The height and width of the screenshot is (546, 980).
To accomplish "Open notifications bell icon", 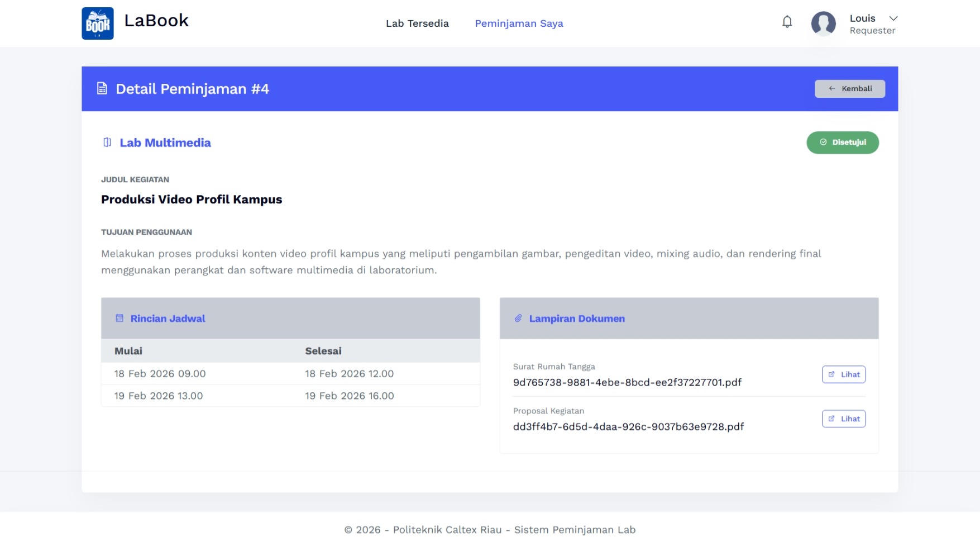I will 787,22.
